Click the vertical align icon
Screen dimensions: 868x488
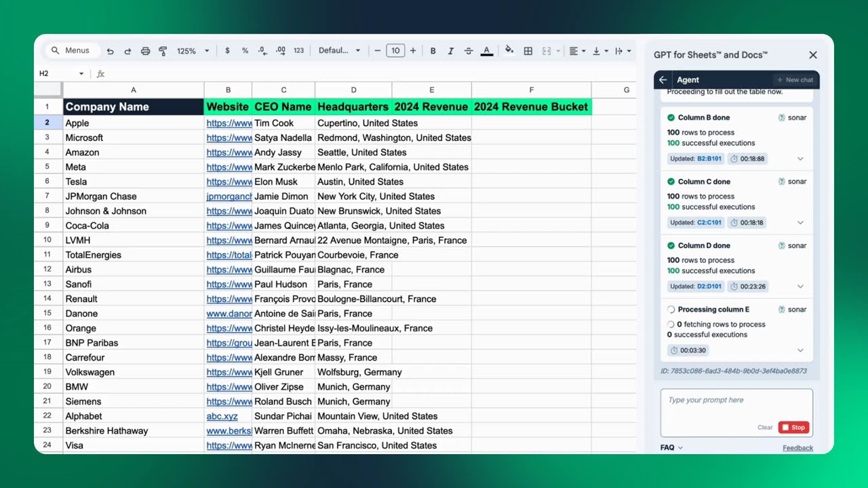[x=597, y=51]
